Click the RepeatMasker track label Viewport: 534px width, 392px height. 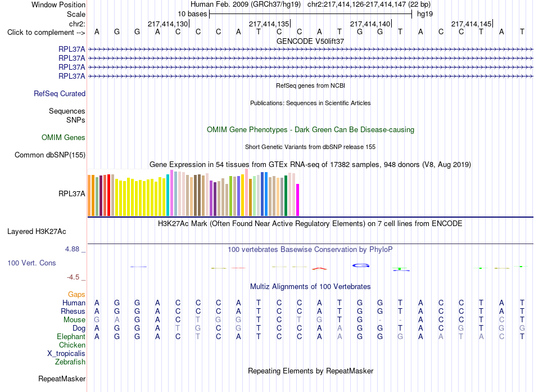(x=62, y=379)
